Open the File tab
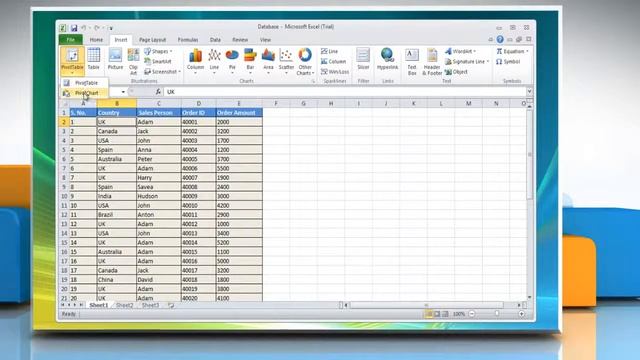640x360 pixels. [71, 40]
